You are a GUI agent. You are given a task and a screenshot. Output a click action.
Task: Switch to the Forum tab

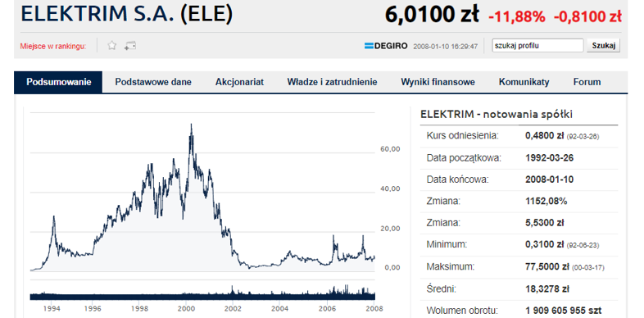pos(587,82)
